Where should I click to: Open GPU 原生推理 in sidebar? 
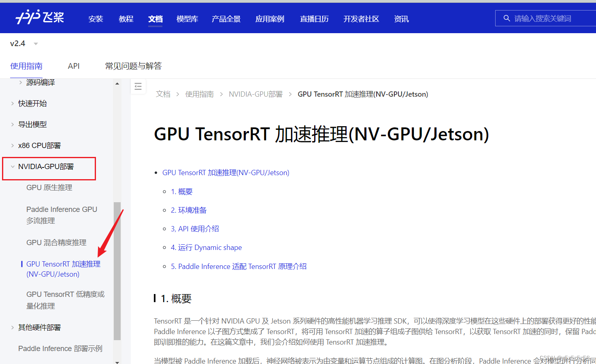(x=49, y=188)
